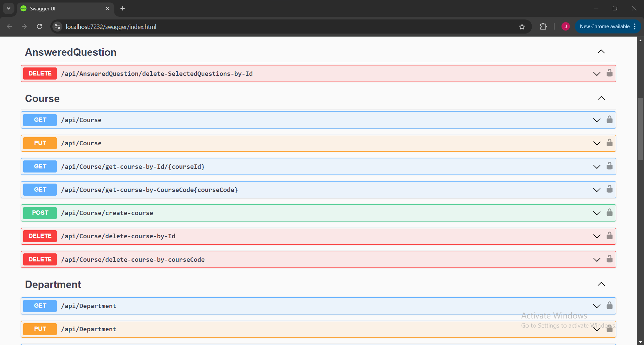Toggle lock on delete-SelectedQuestions-by-Id endpoint
644x345 pixels.
pyautogui.click(x=609, y=73)
